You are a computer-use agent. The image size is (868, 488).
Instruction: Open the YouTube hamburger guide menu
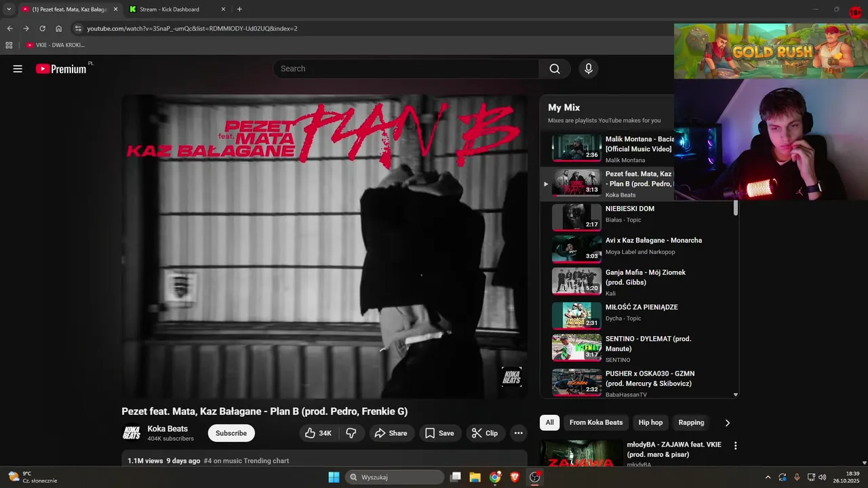18,68
